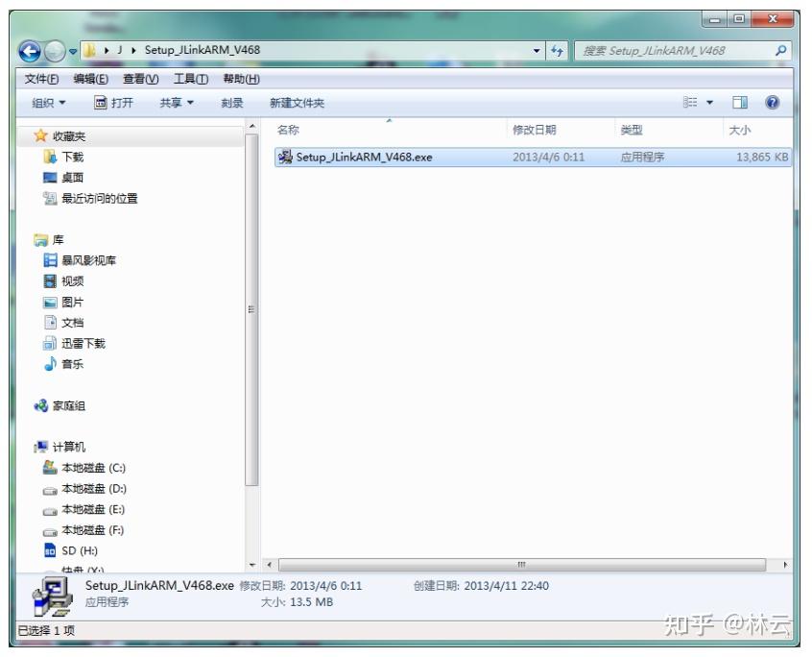Open the view options dropdown arrow

tap(710, 103)
